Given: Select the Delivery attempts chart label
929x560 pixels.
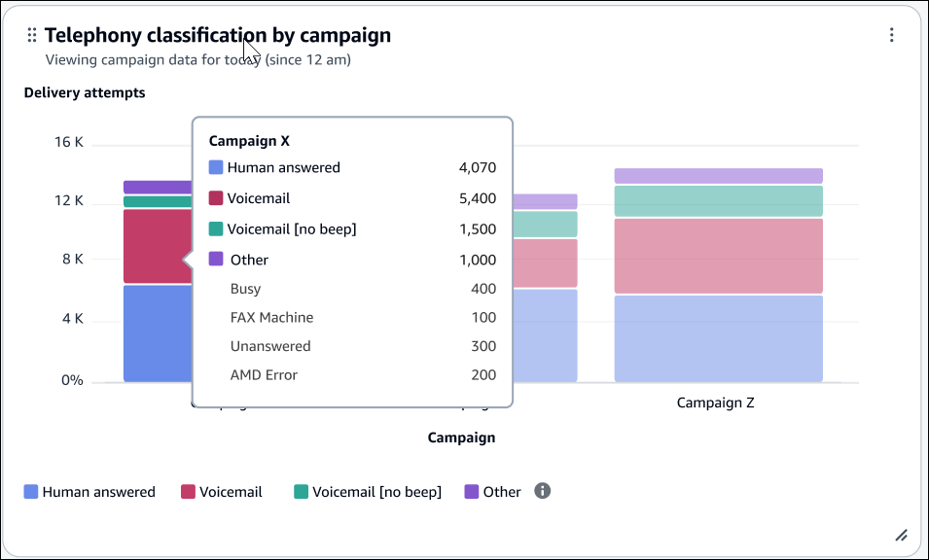Looking at the screenshot, I should tap(85, 91).
